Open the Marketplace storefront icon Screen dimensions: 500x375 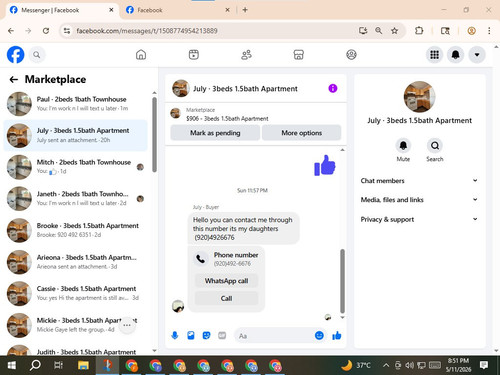[x=299, y=55]
